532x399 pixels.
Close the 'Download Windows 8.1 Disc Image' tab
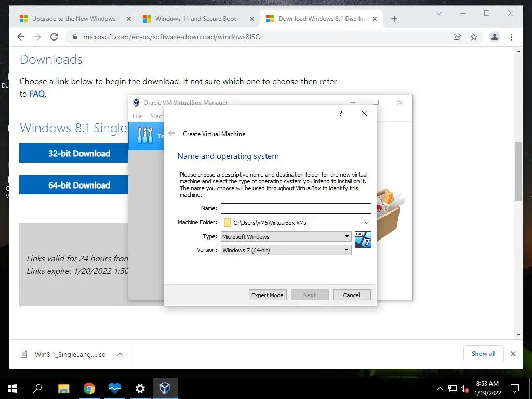(x=375, y=19)
